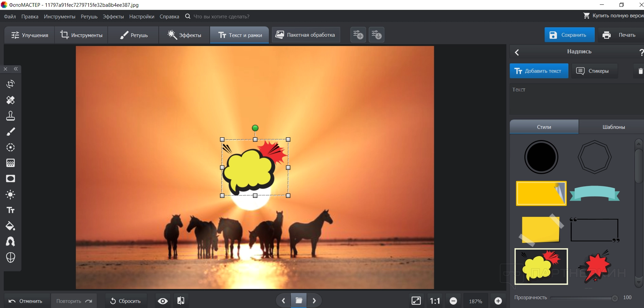This screenshot has width=644, height=308.
Task: Select the gradient filter tool
Action: [x=11, y=163]
